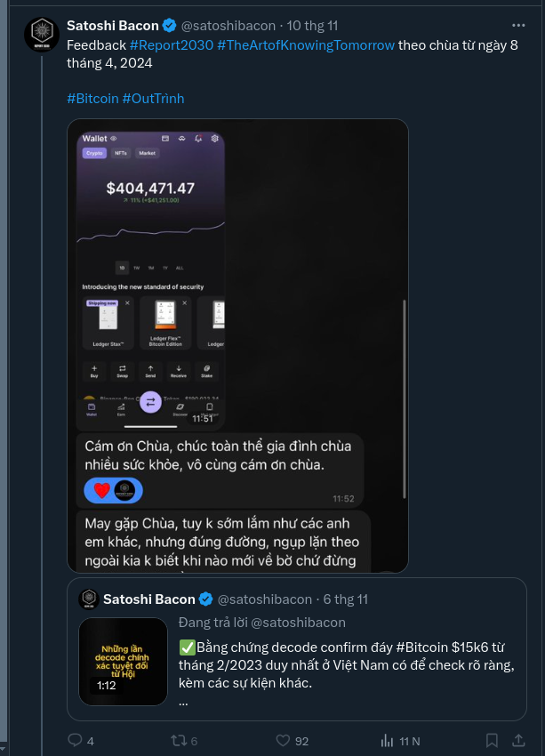Open the #OutTrình hashtag
This screenshot has height=756, width=545.
[x=153, y=99]
